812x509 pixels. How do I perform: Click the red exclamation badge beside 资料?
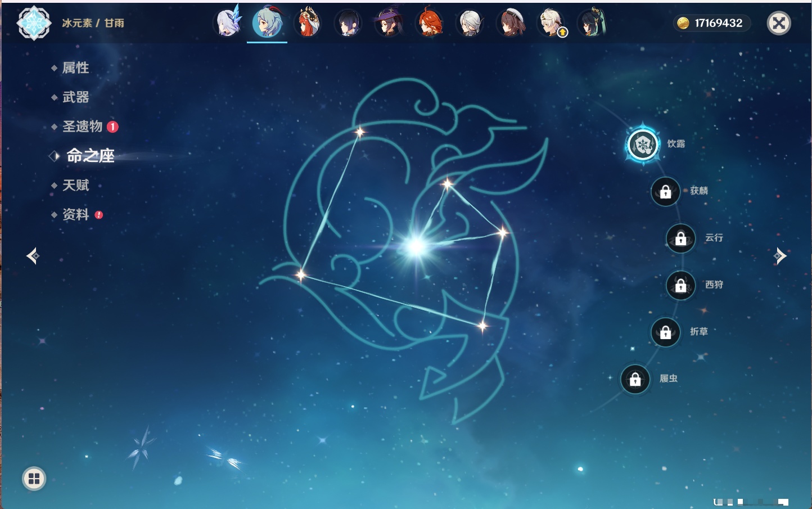[x=99, y=215]
